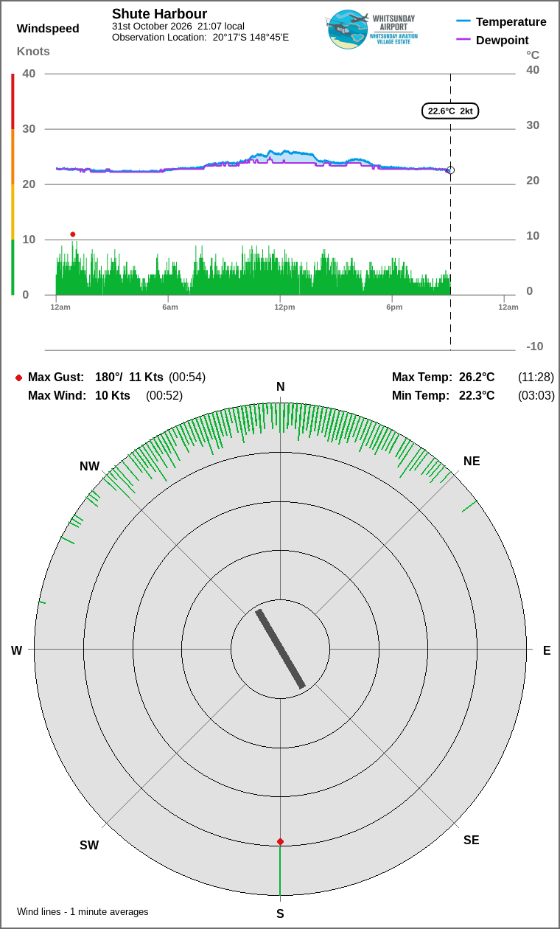The image size is (560, 929).
Task: Click the Observation Location coordinates text
Action: coord(200,37)
